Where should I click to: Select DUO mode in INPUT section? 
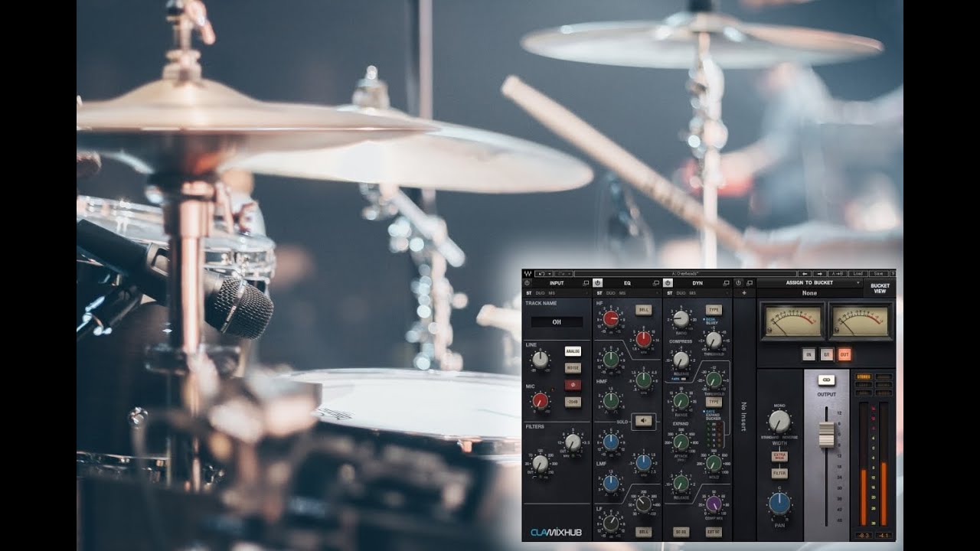point(540,293)
